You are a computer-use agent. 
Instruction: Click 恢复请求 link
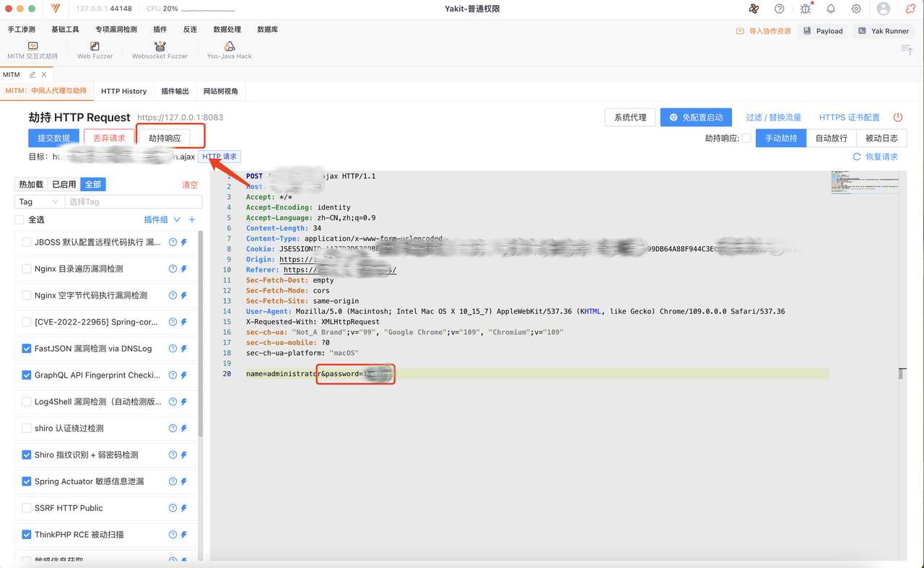[876, 157]
